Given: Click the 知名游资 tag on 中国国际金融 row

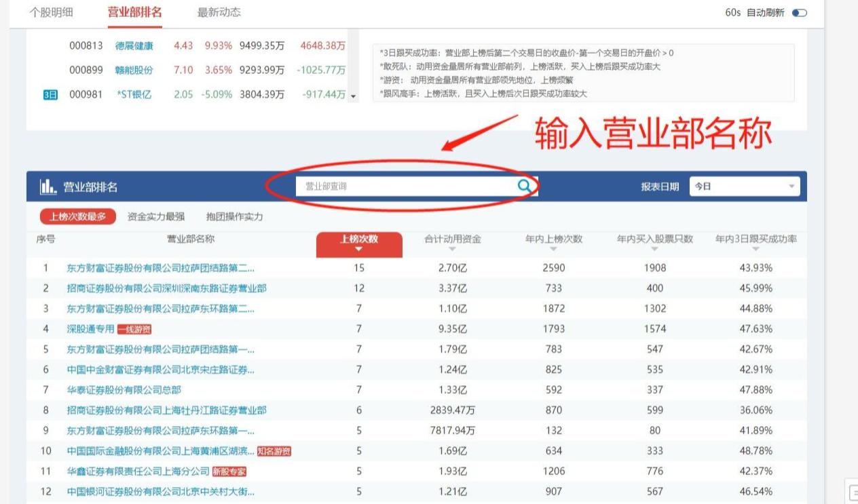Looking at the screenshot, I should [x=274, y=451].
